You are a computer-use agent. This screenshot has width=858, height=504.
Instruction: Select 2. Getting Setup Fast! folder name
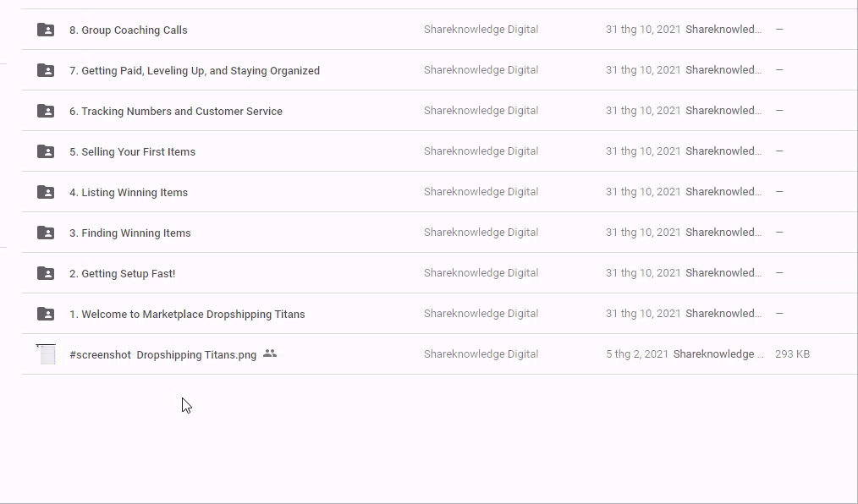click(x=123, y=274)
